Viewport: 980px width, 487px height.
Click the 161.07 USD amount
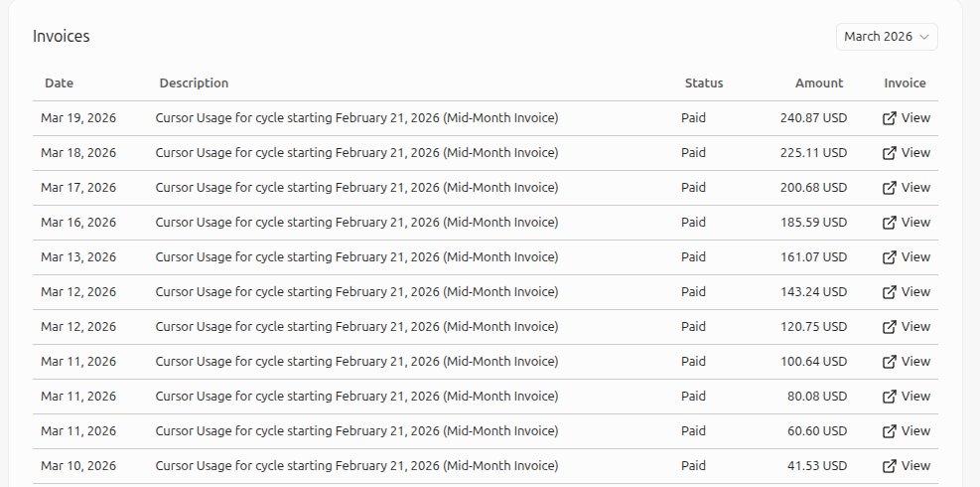[x=814, y=256]
